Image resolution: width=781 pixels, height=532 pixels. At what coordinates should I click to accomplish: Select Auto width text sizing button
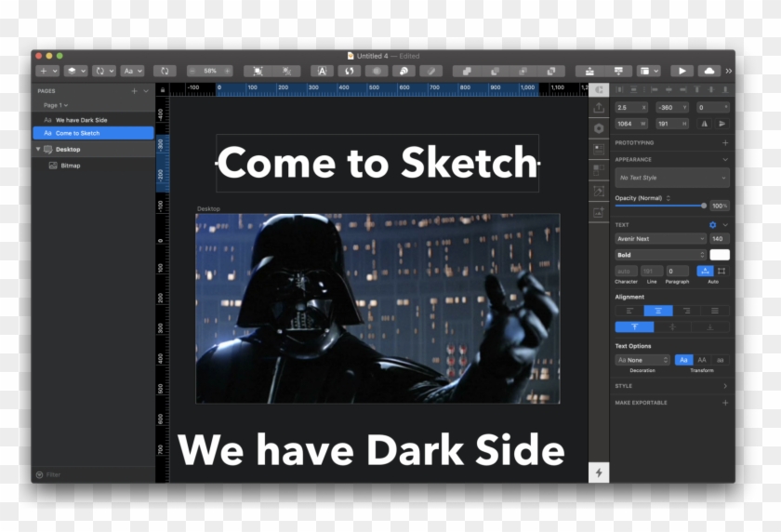pyautogui.click(x=705, y=271)
